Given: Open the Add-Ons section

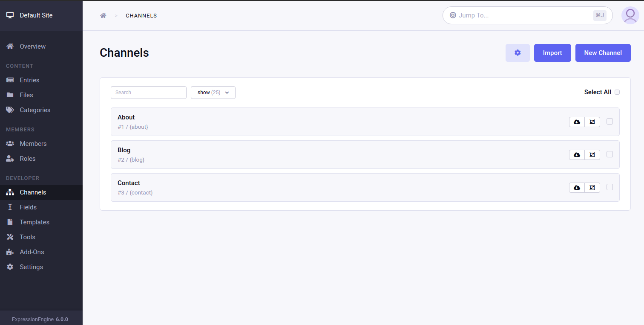Looking at the screenshot, I should click(x=32, y=252).
